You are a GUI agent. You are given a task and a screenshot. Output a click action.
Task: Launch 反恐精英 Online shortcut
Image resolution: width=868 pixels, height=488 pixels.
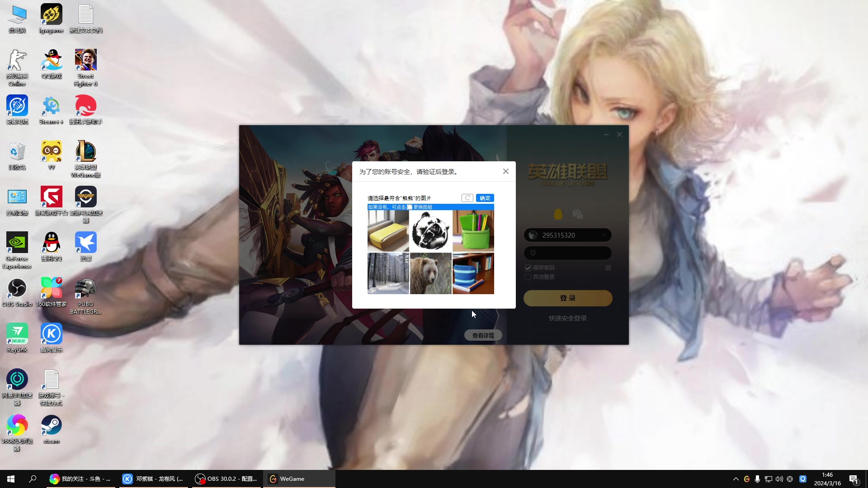pos(17,68)
